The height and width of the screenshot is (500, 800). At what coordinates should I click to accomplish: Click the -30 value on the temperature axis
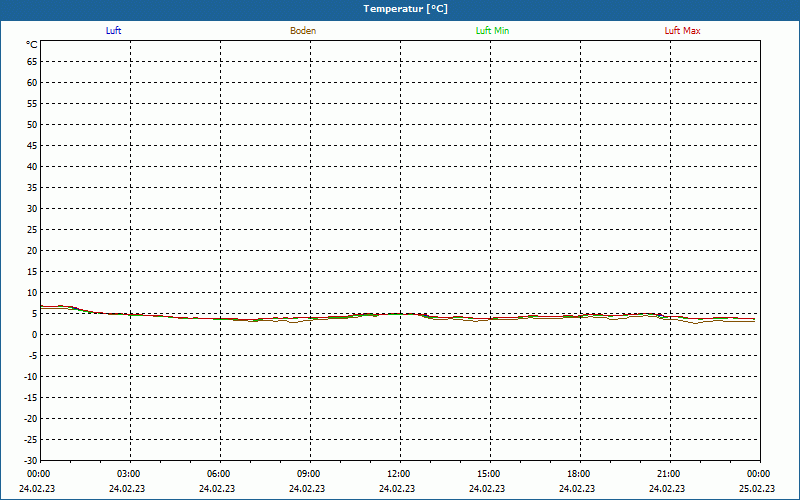pyautogui.click(x=31, y=461)
